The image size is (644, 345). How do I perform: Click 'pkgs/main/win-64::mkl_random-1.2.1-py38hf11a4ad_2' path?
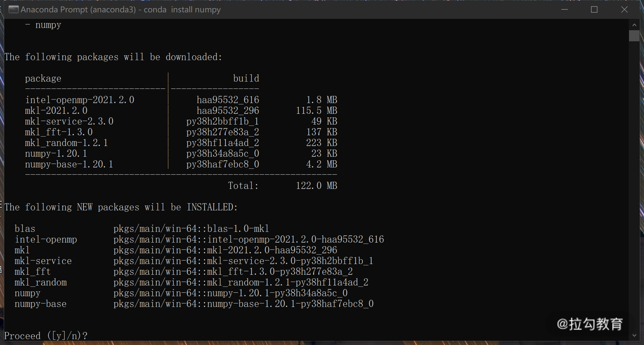point(241,282)
